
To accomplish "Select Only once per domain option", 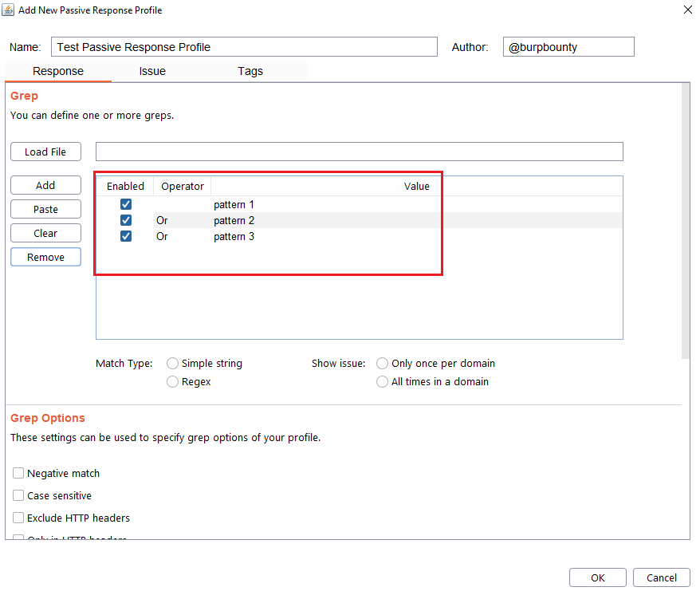I will click(383, 364).
